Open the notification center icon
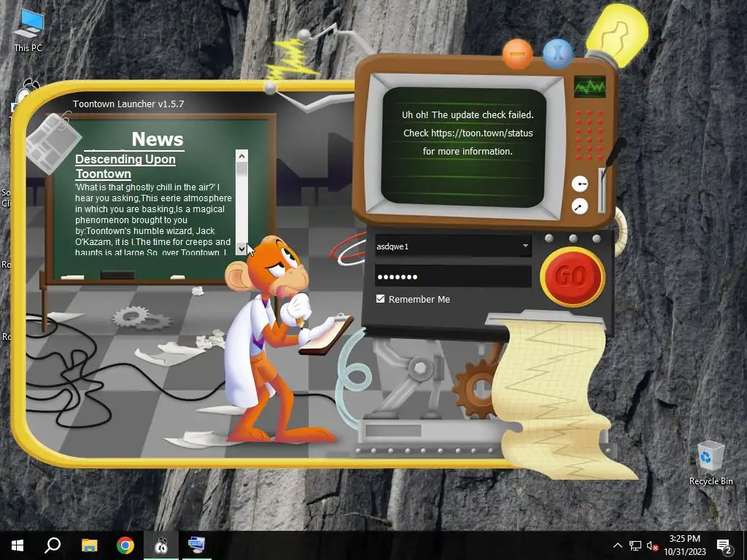 [x=724, y=546]
